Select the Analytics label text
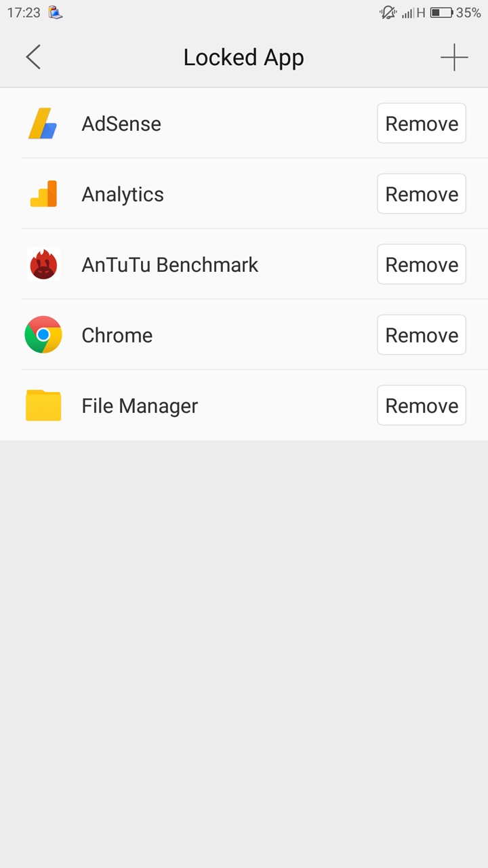 [123, 195]
